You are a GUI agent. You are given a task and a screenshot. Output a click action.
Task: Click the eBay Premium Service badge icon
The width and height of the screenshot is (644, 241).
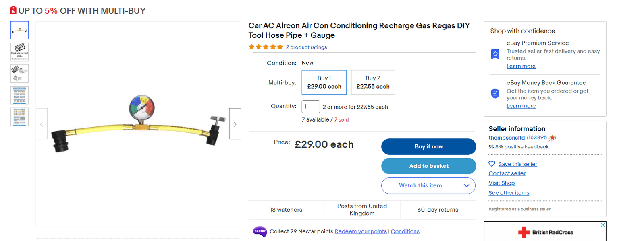point(495,54)
